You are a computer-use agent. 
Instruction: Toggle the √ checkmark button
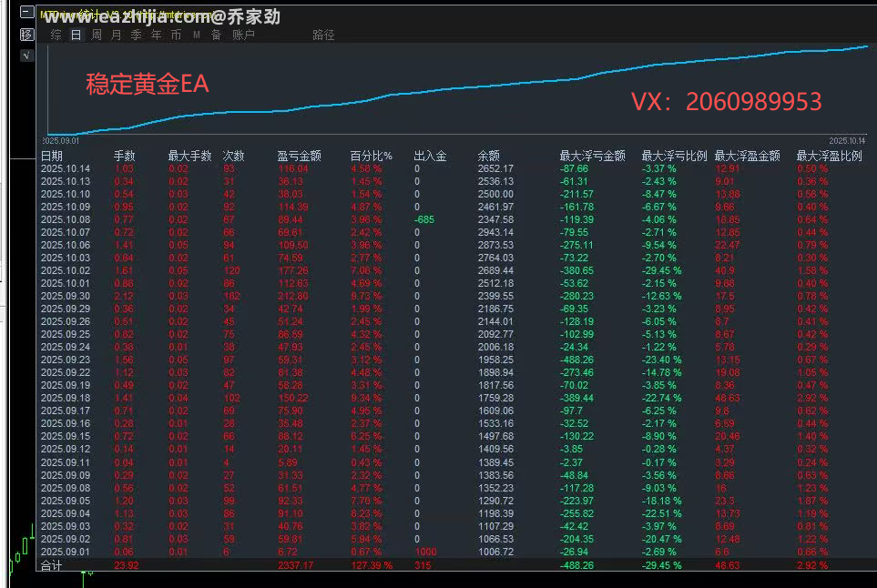click(26, 56)
